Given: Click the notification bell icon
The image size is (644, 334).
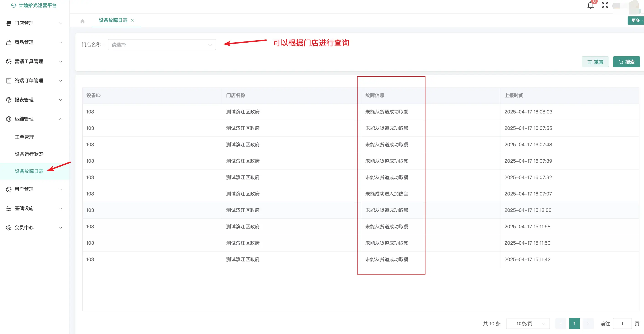Looking at the screenshot, I should pyautogui.click(x=590, y=5).
